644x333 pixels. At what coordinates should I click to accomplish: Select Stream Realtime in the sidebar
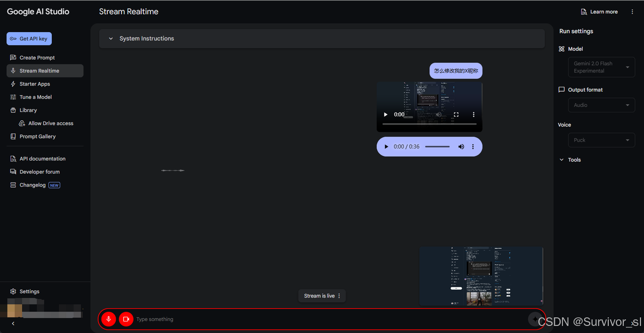tap(45, 71)
